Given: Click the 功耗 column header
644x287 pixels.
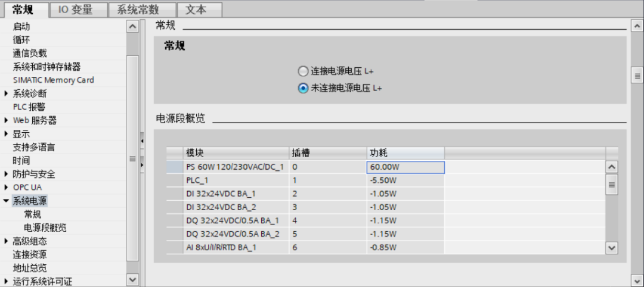Looking at the screenshot, I should click(405, 153).
